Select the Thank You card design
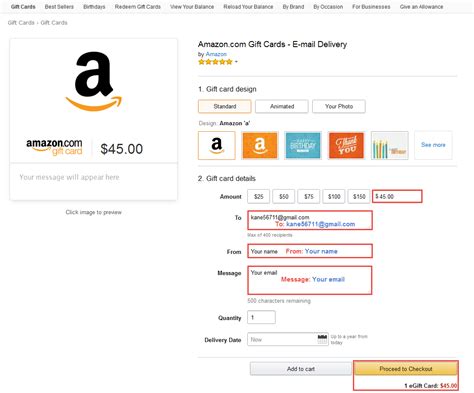The width and height of the screenshot is (474, 393). (x=346, y=145)
